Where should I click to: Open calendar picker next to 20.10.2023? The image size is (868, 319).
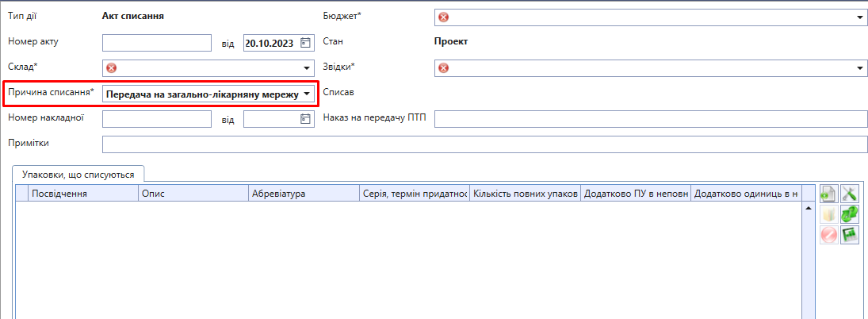[x=305, y=43]
